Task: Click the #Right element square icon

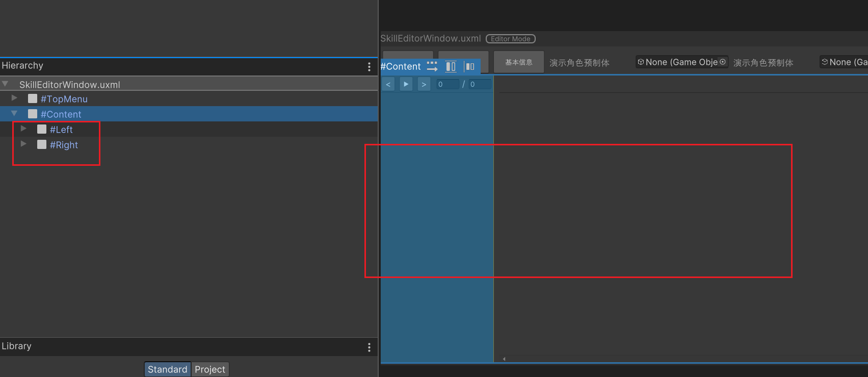Action: click(42, 144)
